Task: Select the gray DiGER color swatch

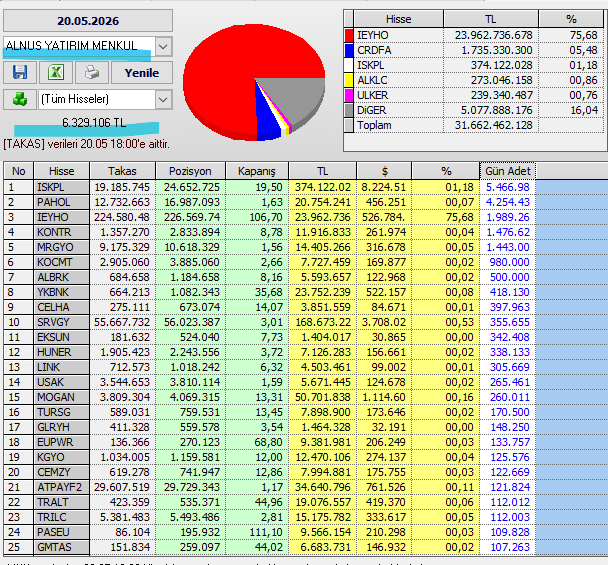Action: tap(349, 111)
